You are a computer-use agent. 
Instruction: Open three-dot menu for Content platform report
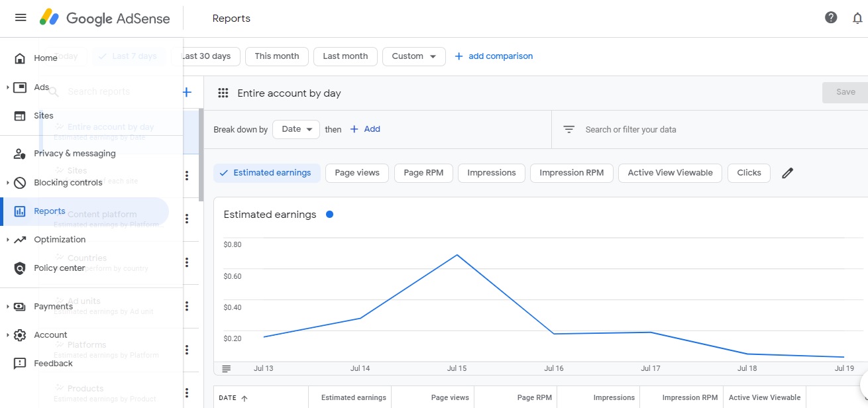[187, 219]
